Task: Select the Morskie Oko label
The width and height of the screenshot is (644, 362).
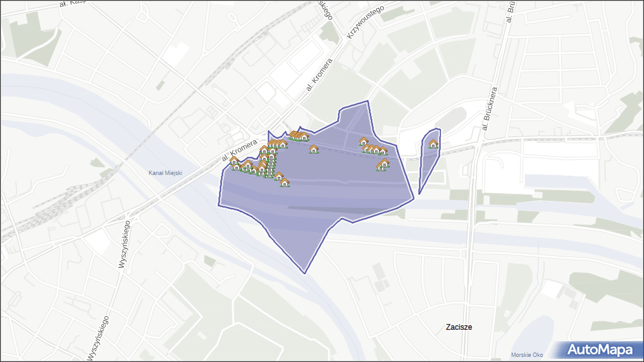Action: [x=527, y=354]
